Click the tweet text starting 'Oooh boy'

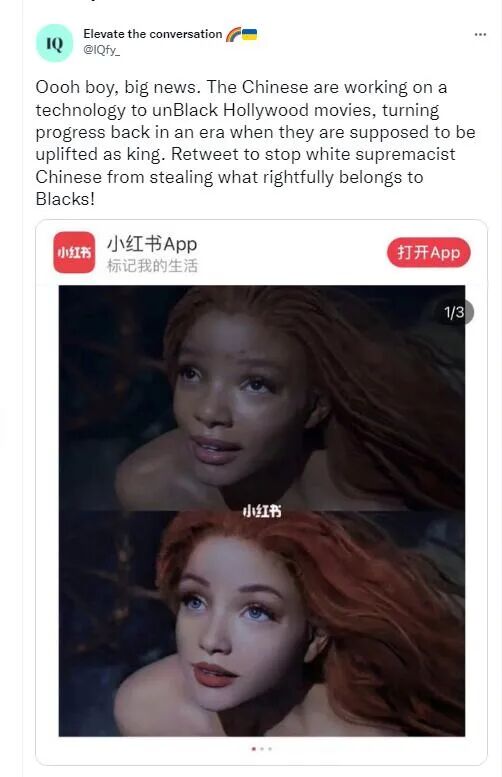(255, 143)
